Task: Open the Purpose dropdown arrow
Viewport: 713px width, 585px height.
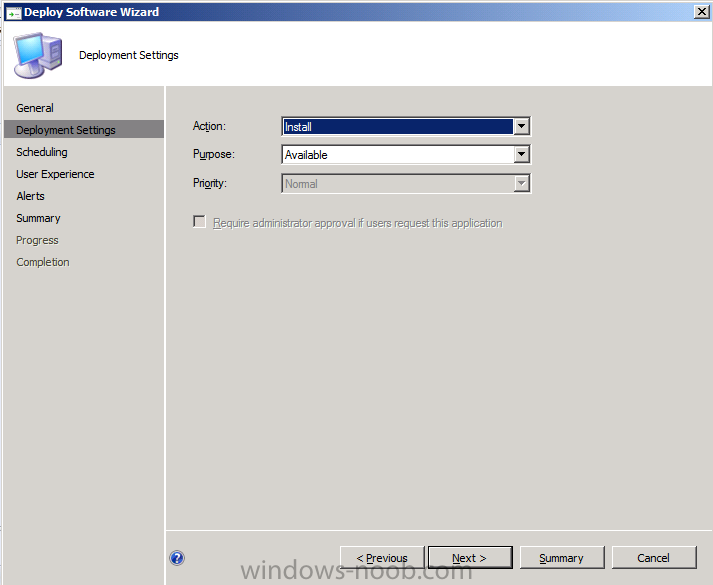Action: [521, 155]
